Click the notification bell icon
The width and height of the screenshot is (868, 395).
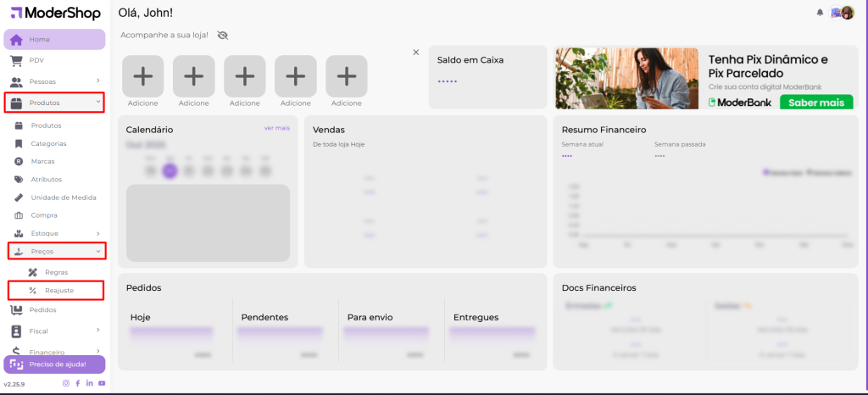[820, 13]
